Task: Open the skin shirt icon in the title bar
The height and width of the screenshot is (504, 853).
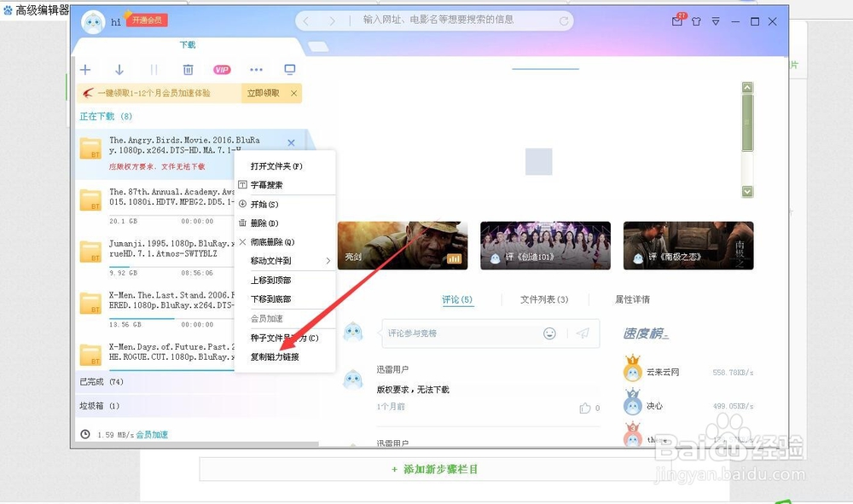Action: tap(696, 22)
